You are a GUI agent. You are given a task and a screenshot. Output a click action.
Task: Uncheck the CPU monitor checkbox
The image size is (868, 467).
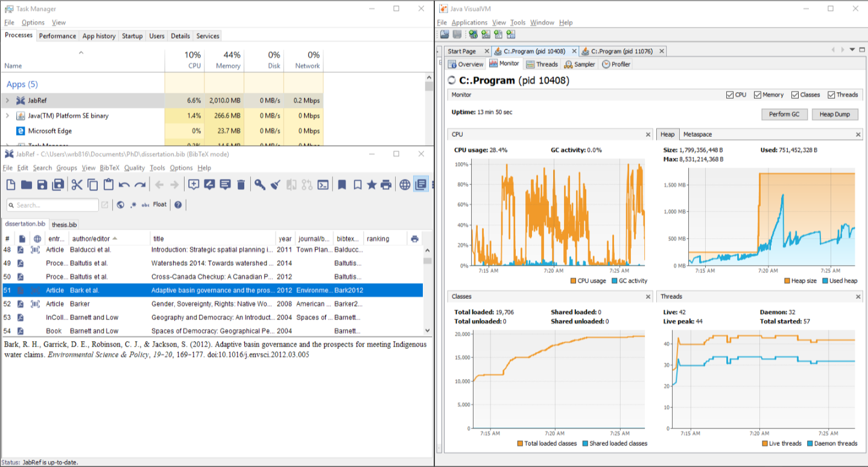click(730, 95)
